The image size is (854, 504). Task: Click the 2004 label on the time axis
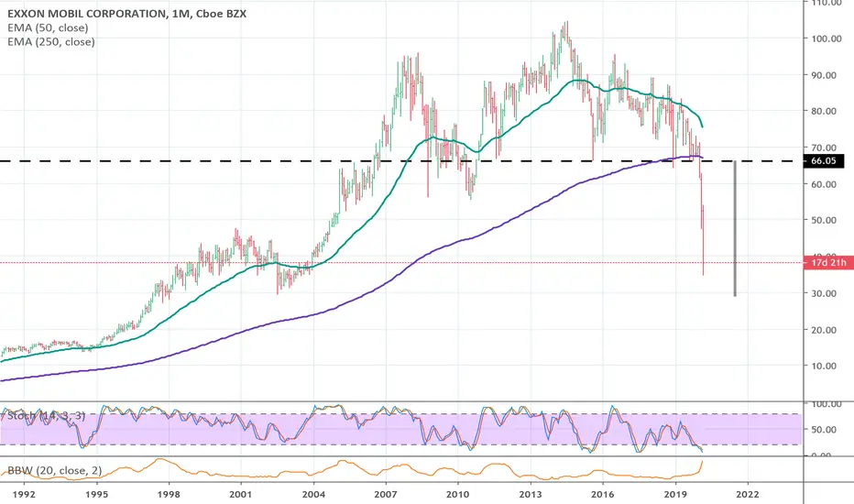[313, 494]
